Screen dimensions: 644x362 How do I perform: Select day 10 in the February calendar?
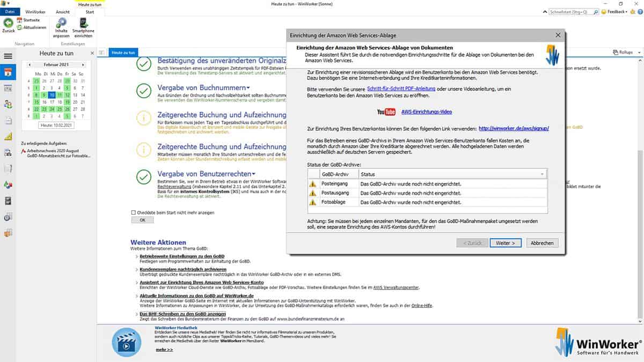click(52, 94)
